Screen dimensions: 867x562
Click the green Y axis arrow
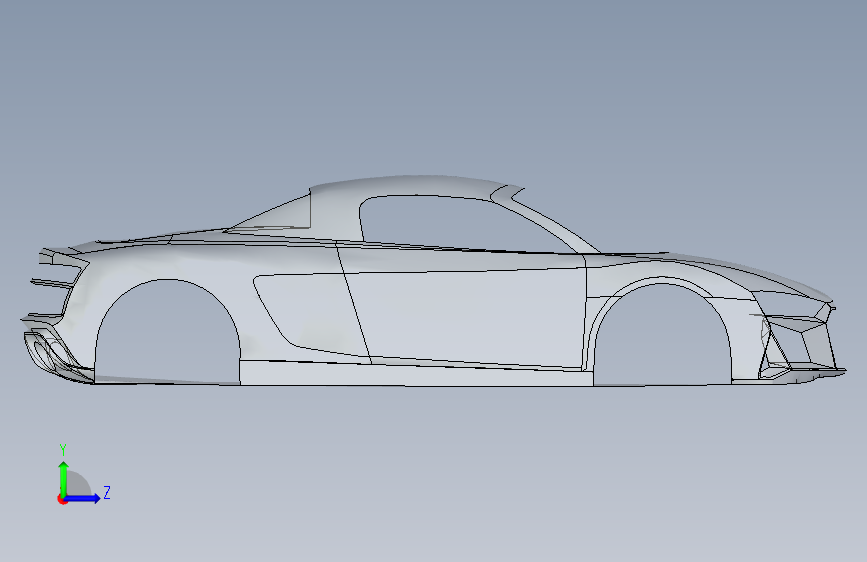pos(64,479)
